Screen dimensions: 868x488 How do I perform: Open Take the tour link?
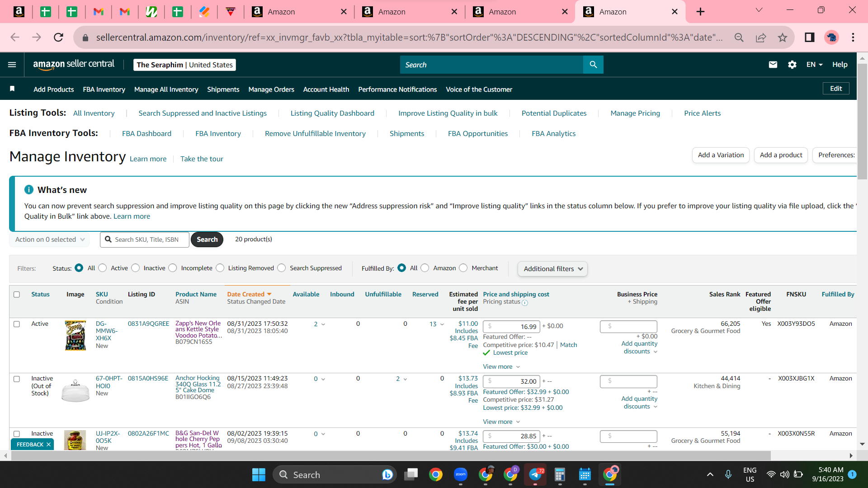202,159
